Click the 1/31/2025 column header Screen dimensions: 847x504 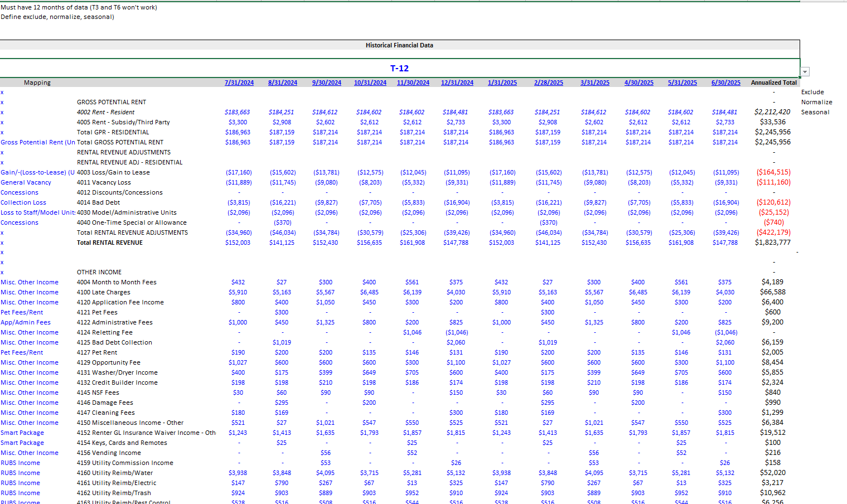502,83
